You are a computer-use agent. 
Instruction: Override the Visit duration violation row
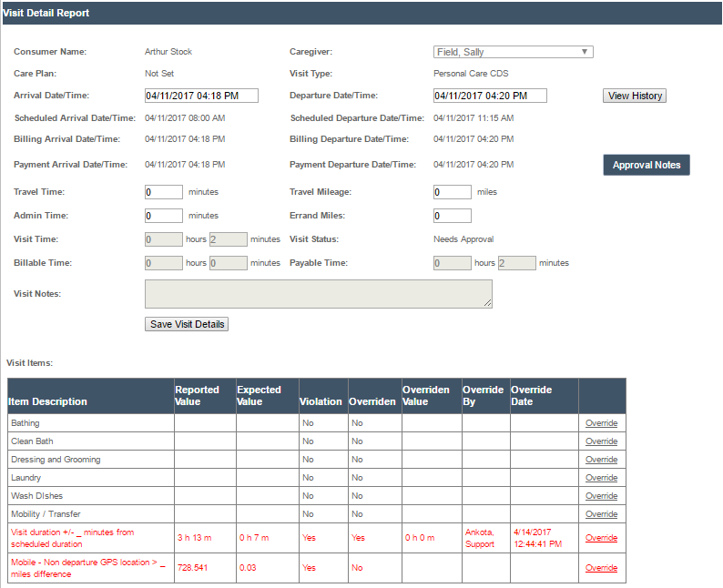[601, 538]
